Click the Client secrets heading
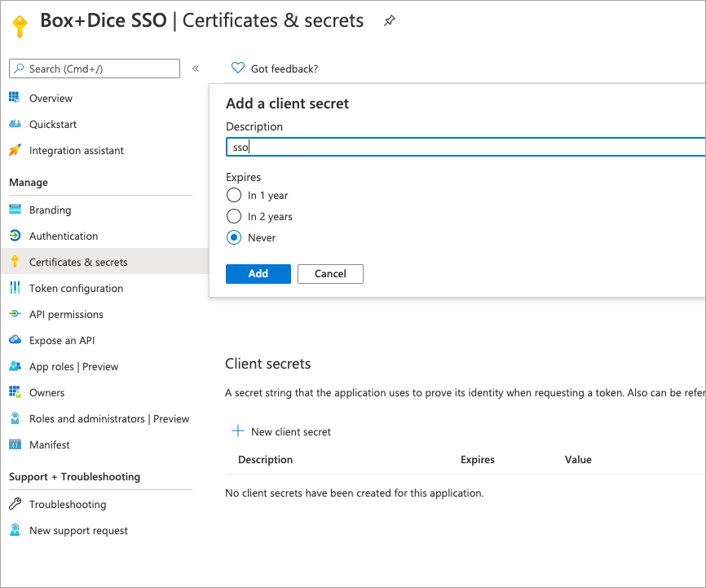 tap(268, 364)
